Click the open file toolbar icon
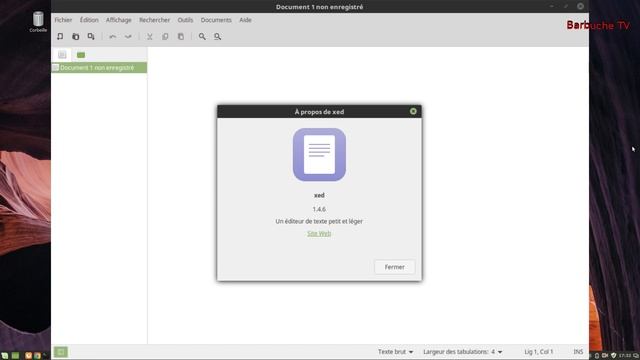The image size is (640, 360). point(76,36)
